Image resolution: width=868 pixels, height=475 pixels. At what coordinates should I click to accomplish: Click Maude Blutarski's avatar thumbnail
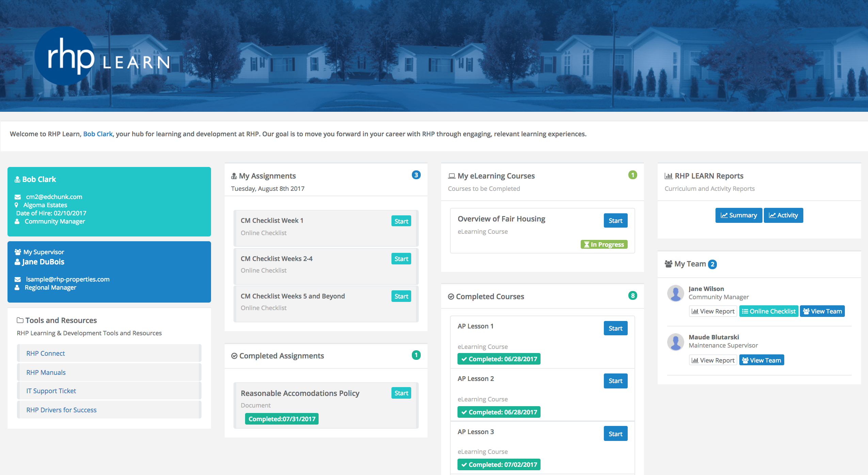click(676, 342)
